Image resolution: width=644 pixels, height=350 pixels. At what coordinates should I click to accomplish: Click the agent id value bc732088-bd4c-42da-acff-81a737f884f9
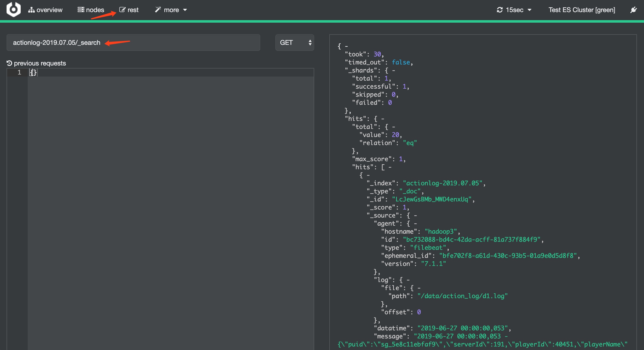472,240
